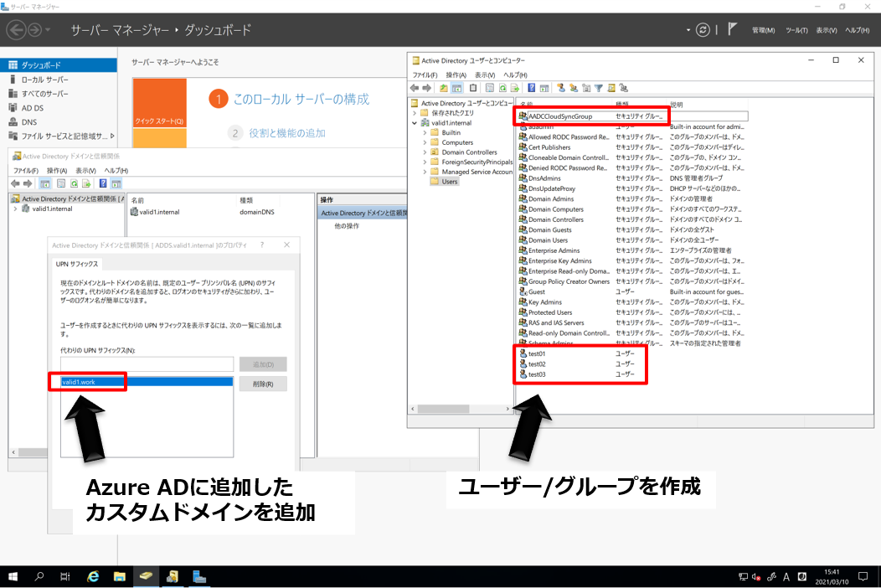Click create new user icon in AD Users toolbar
Screen dimensions: 881x588
(561, 88)
